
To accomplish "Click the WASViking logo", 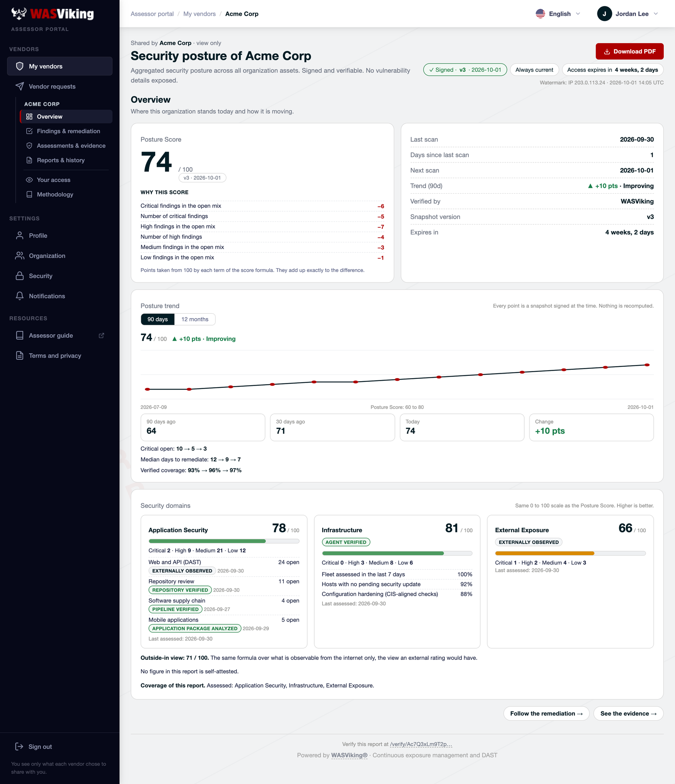I will click(52, 14).
